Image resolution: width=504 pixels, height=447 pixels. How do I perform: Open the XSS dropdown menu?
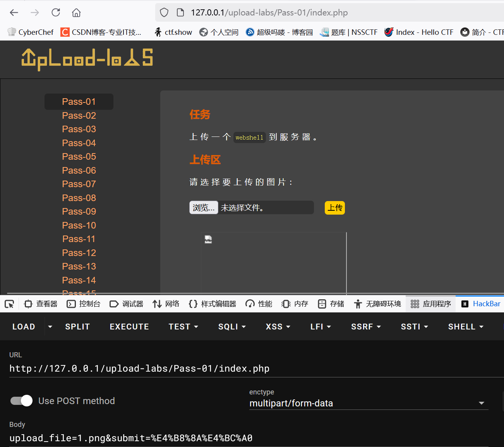coord(278,327)
